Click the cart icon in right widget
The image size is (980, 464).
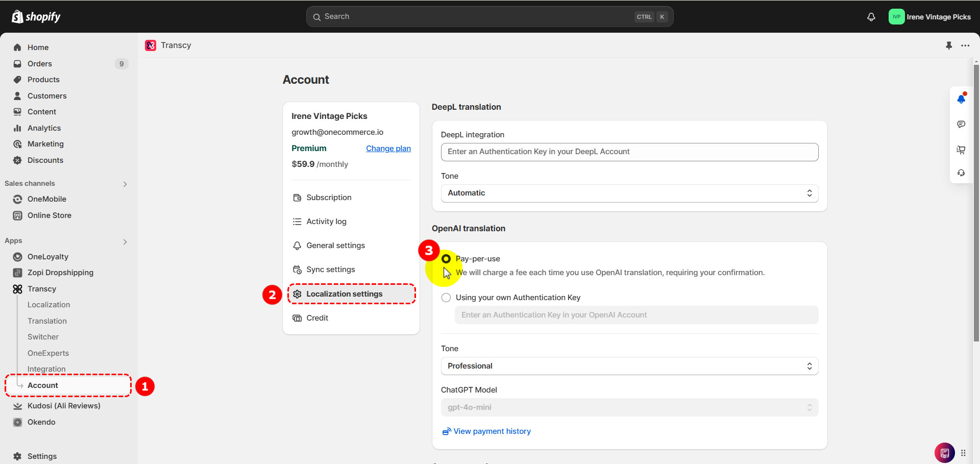pos(961,150)
